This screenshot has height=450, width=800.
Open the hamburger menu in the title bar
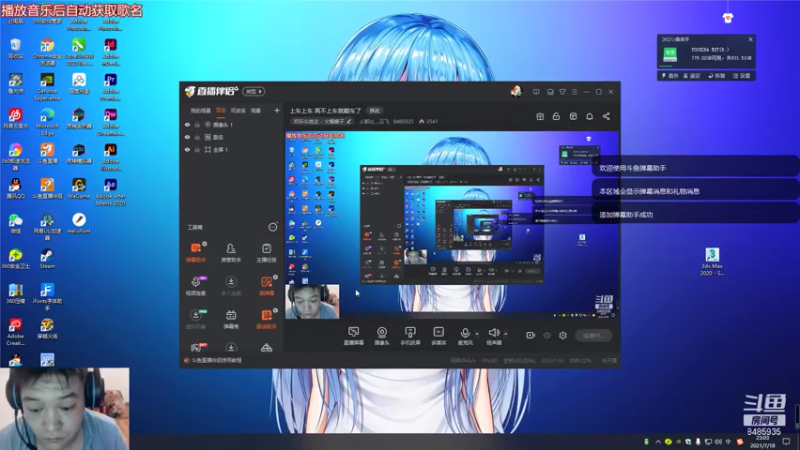[574, 92]
